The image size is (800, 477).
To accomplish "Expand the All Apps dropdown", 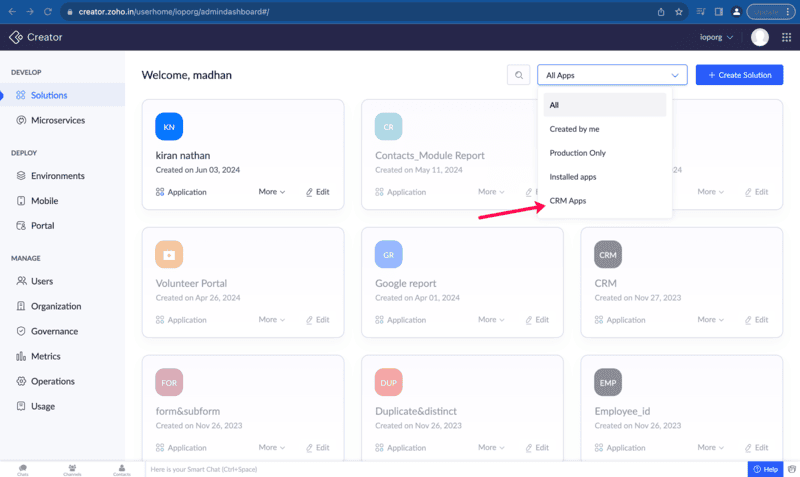I will tap(612, 75).
